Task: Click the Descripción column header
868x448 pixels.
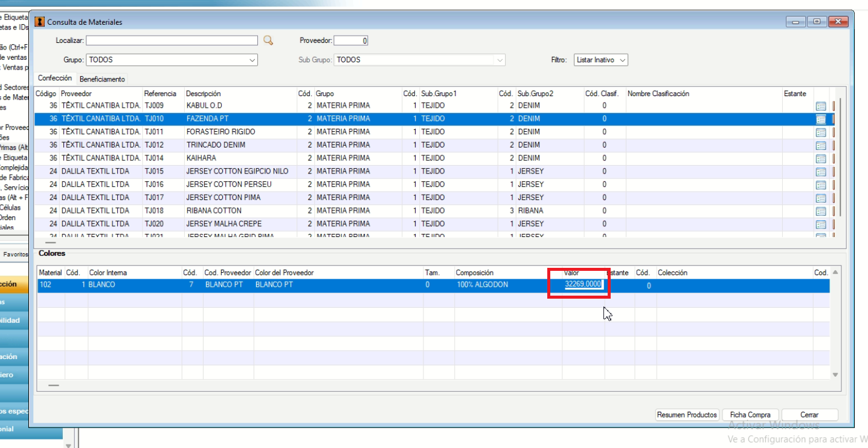Action: [x=204, y=94]
